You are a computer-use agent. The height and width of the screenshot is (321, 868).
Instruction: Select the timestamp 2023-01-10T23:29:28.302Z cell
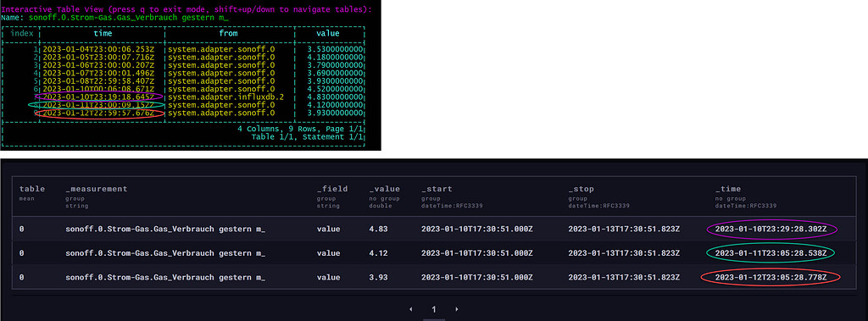tap(771, 230)
